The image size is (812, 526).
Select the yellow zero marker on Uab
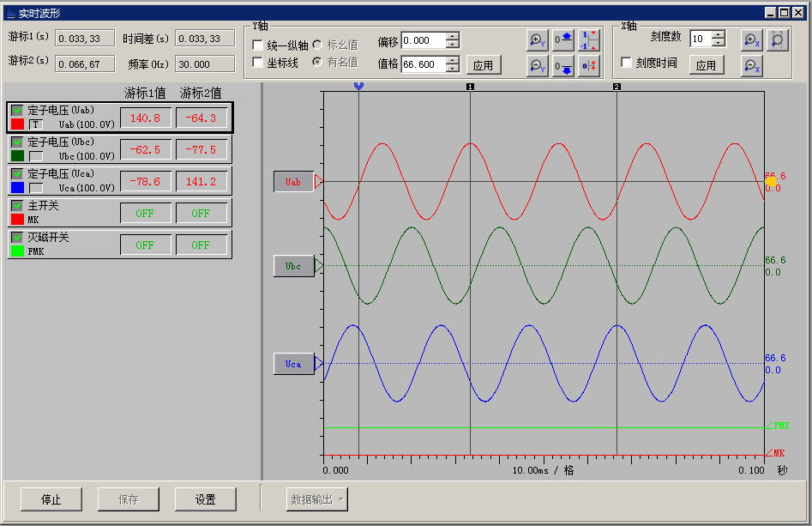(771, 181)
